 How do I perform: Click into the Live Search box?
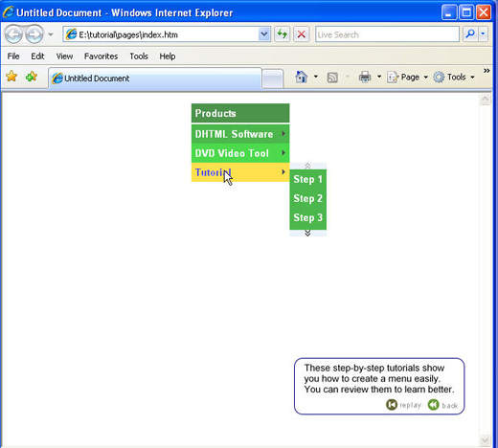387,34
